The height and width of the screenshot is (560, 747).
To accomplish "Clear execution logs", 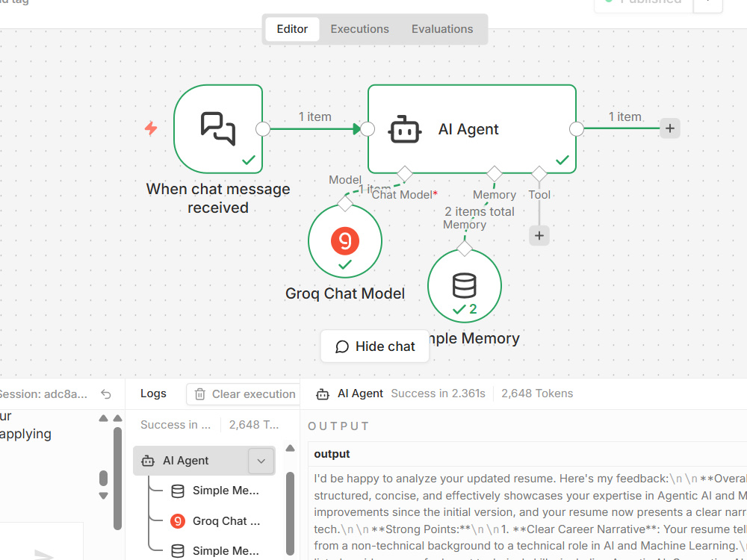I will coord(243,394).
